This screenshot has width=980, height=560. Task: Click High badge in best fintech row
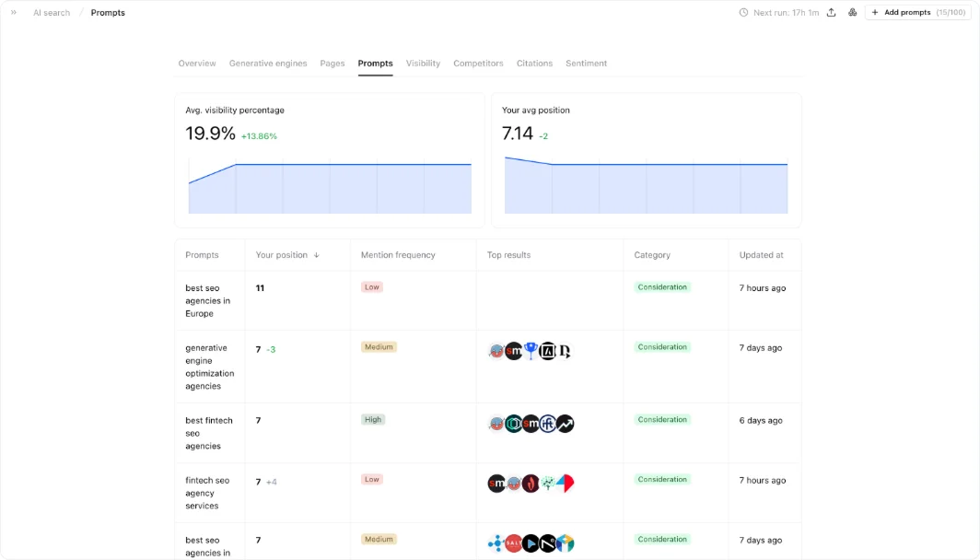click(x=373, y=419)
